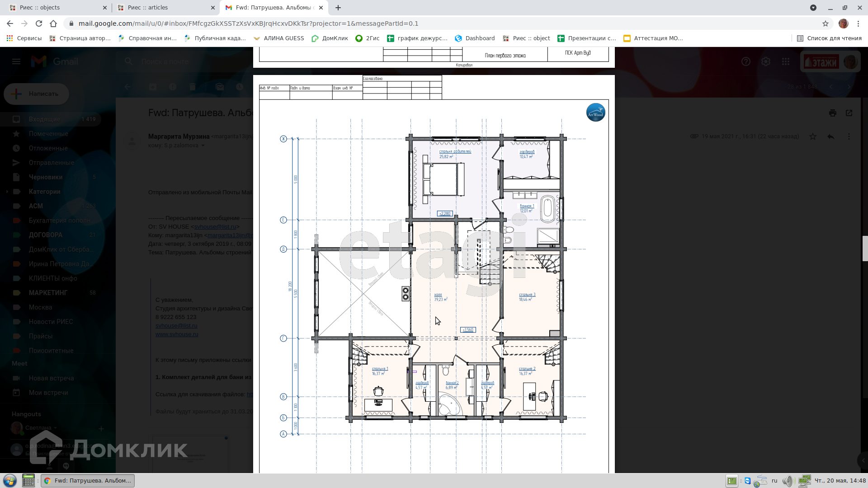
Task: Expand the Категории label in Gmail sidebar
Action: (x=7, y=192)
